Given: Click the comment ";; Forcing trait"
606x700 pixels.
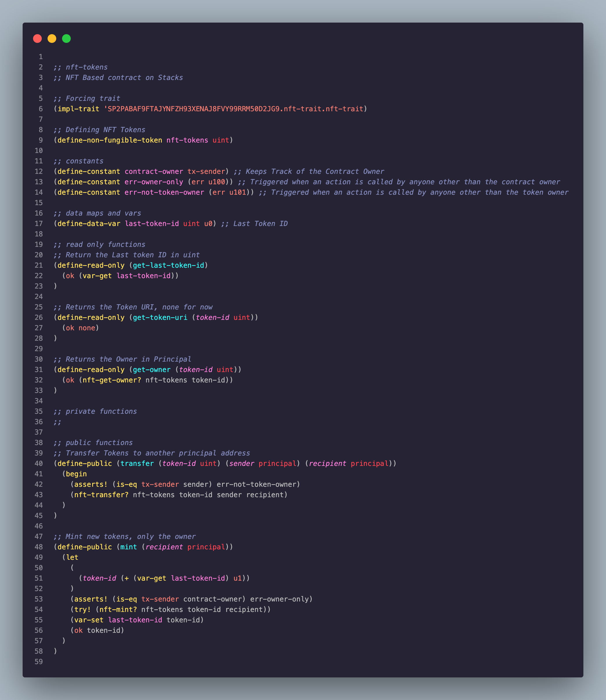Looking at the screenshot, I should tap(87, 99).
